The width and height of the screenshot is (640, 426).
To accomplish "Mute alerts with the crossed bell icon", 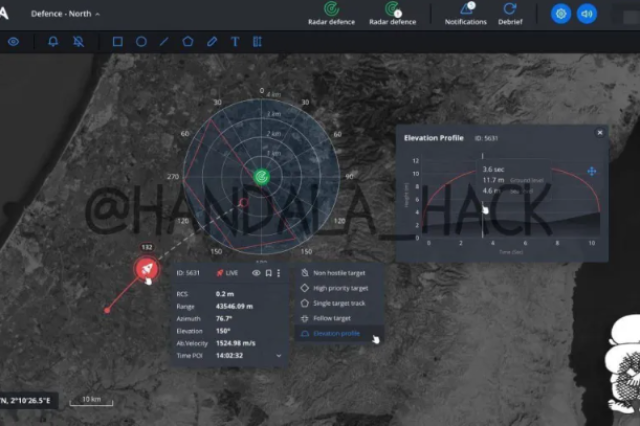I will tap(78, 42).
